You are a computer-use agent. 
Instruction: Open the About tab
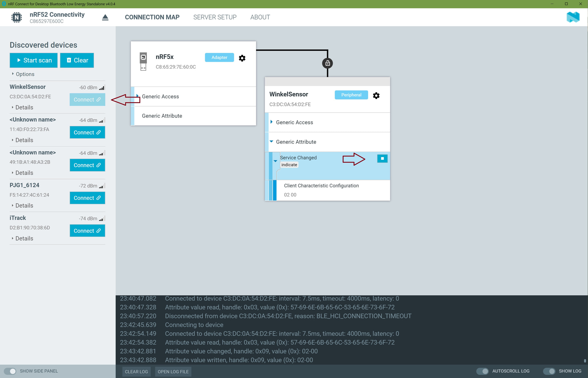(x=260, y=17)
